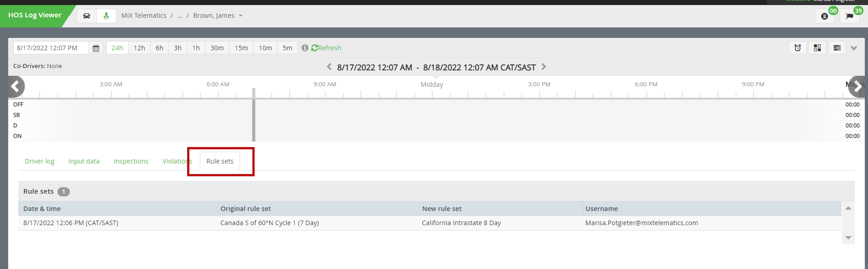This screenshot has width=868, height=269.
Task: Sort by New rule set column header
Action: click(x=501, y=209)
